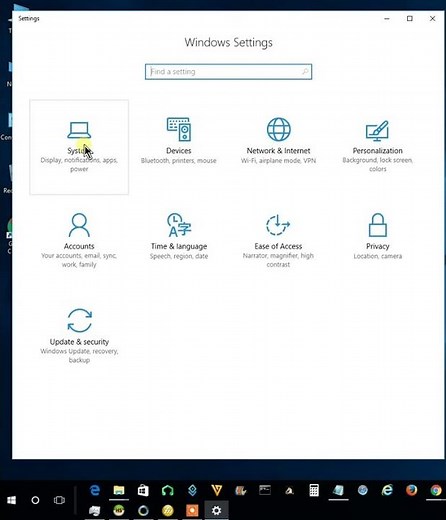Click the blue diamond taskbar icon
This screenshot has width=446, height=520.
tap(192, 490)
